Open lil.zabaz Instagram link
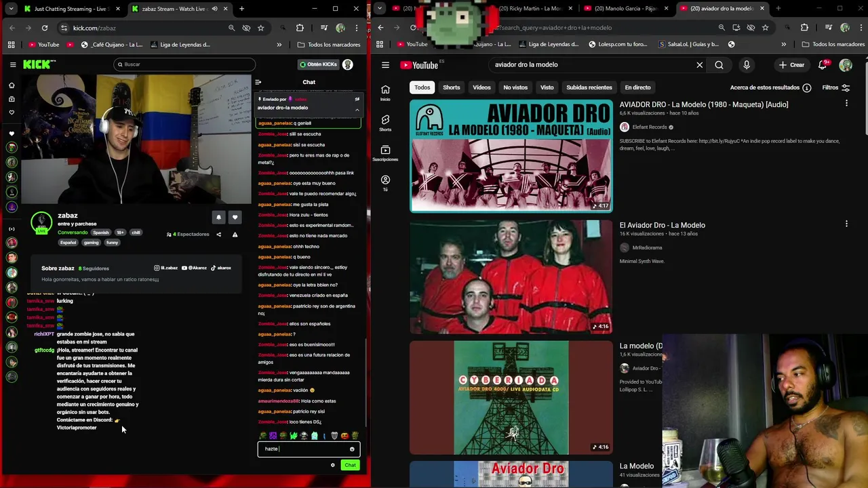868x488 pixels. [x=166, y=268]
